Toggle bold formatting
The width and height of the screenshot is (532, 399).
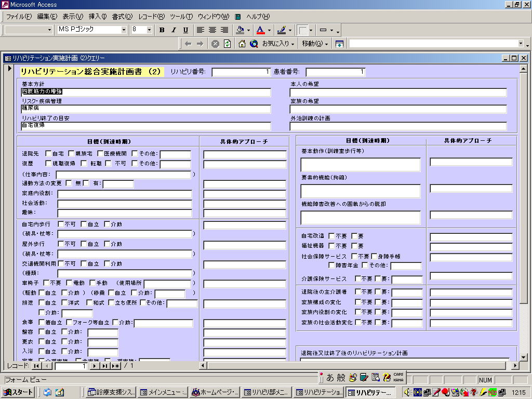[162, 30]
